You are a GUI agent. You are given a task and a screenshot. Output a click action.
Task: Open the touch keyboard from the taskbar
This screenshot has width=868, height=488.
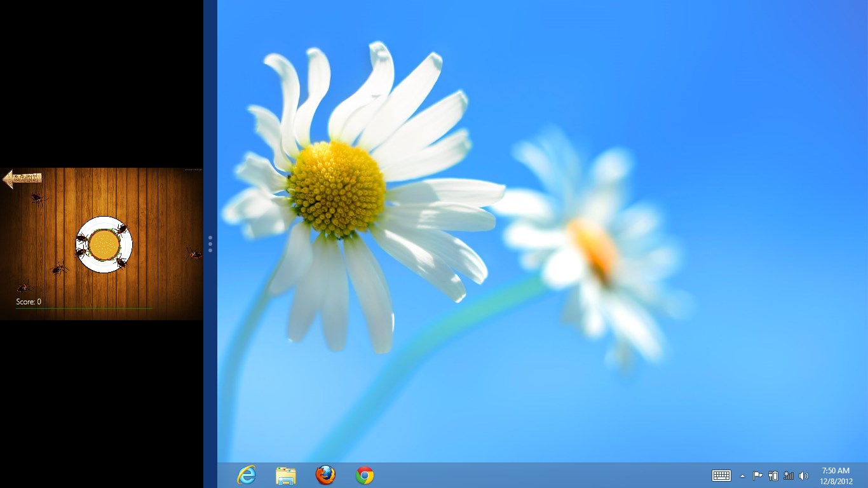coord(721,475)
